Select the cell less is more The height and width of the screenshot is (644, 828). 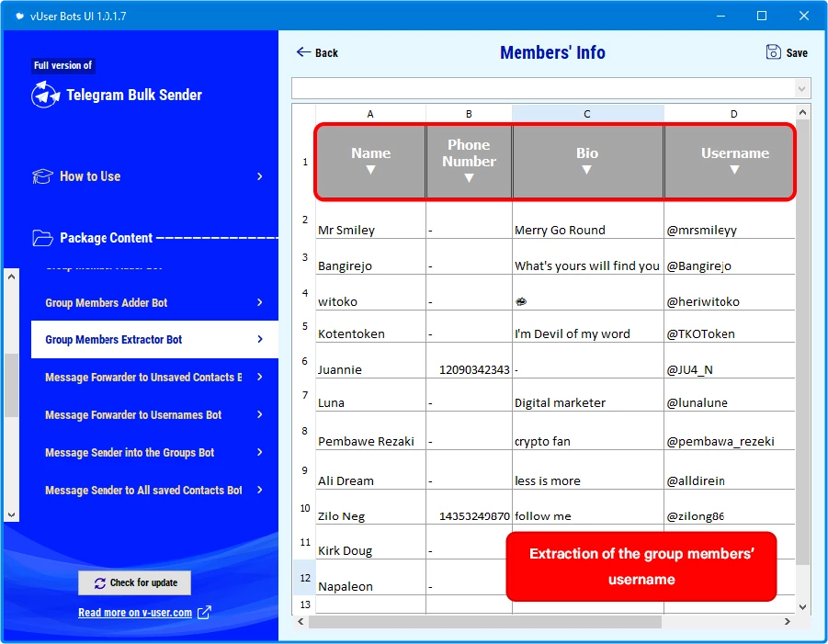coord(587,469)
